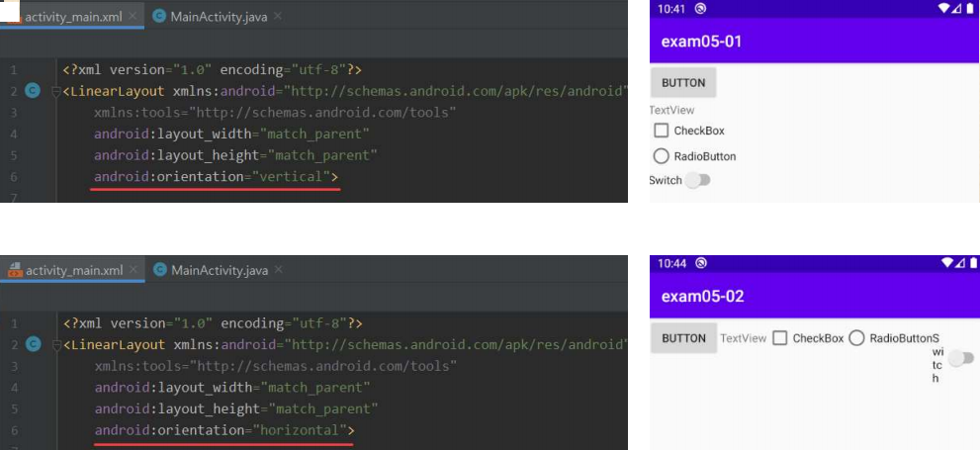The height and width of the screenshot is (450, 980).
Task: Click line number 6 in top editor gutter
Action: (14, 177)
